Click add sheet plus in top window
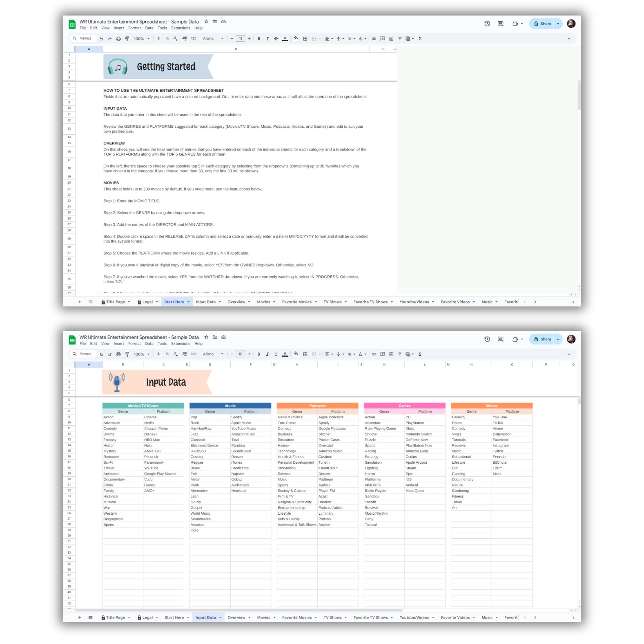Viewport: 644px width, 644px height. tap(80, 302)
